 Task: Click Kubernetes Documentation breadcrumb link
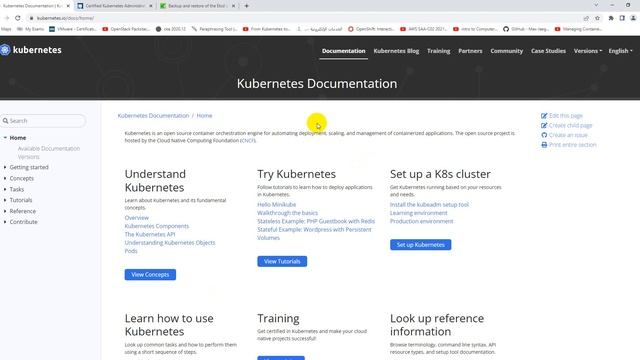153,116
